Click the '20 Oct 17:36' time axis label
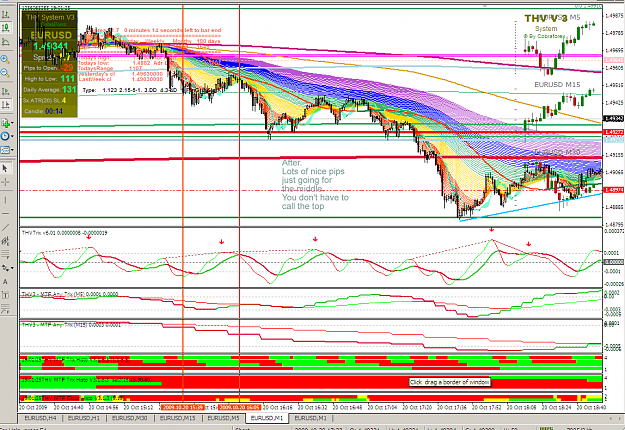 point(452,407)
